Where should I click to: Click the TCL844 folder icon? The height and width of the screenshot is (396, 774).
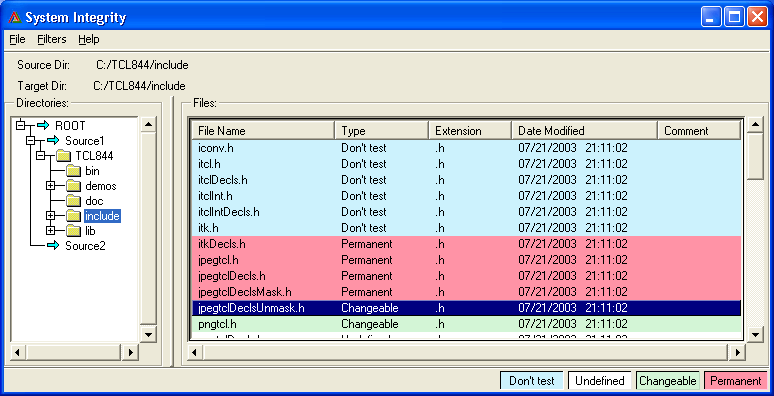(63, 156)
